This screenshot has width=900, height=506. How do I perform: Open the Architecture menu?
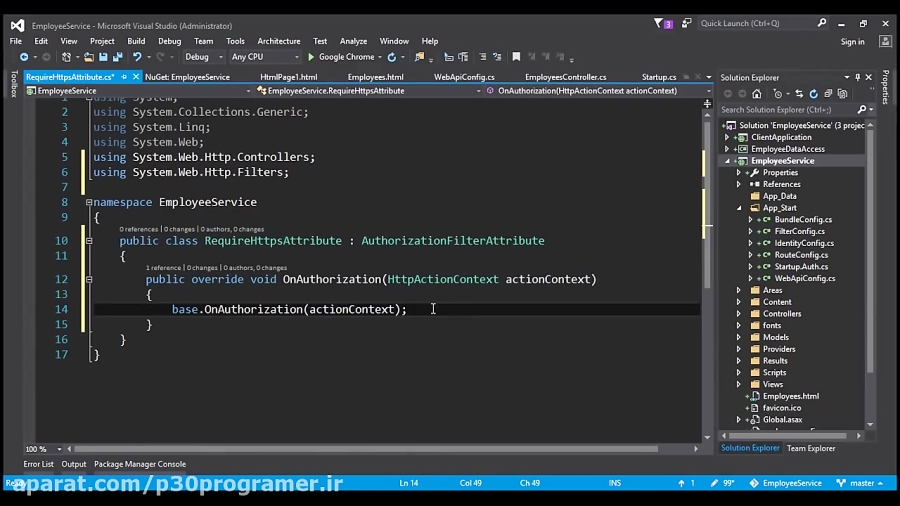[x=279, y=41]
